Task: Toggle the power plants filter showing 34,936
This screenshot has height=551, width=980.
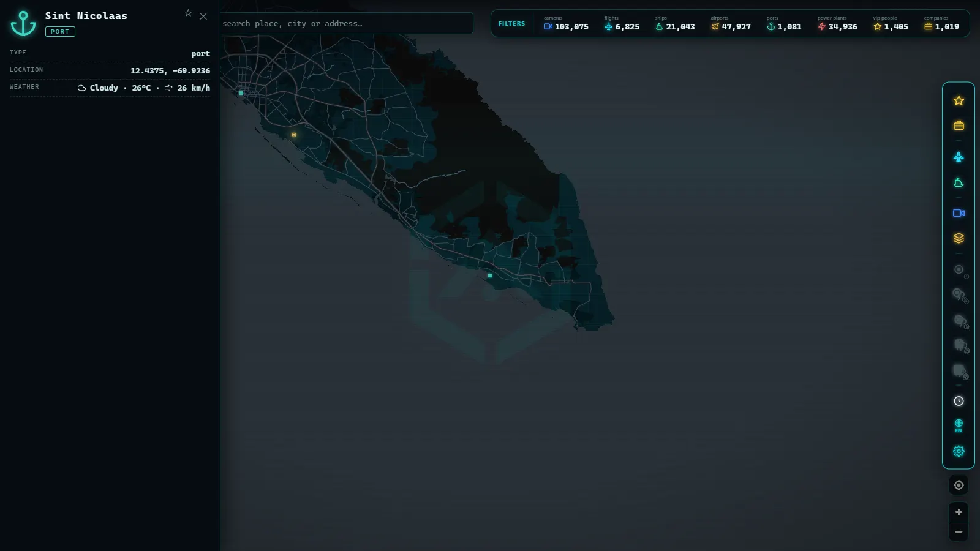Action: [x=837, y=23]
